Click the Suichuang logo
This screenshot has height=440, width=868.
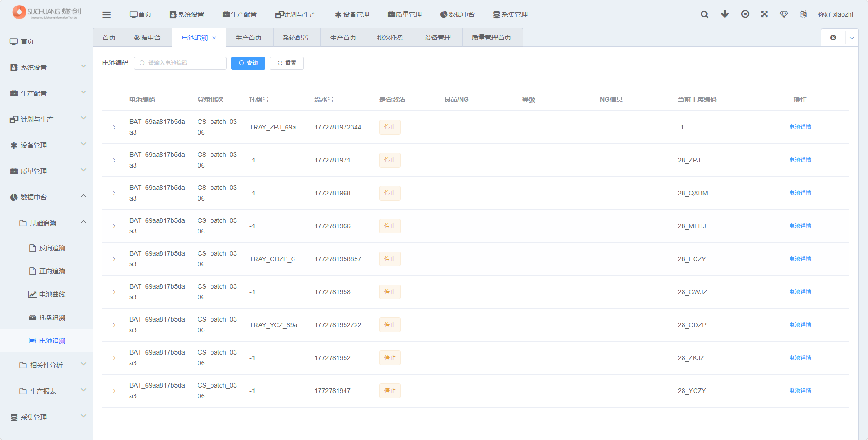(47, 12)
